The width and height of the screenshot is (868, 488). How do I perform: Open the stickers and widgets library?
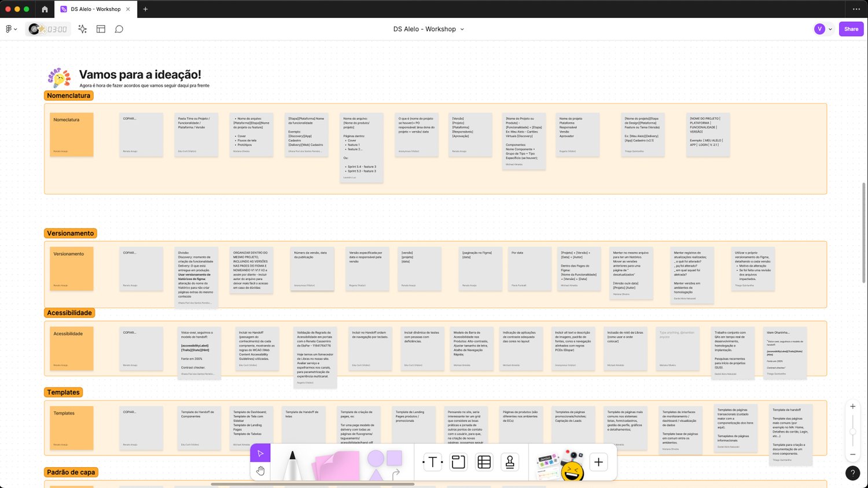pos(560,465)
